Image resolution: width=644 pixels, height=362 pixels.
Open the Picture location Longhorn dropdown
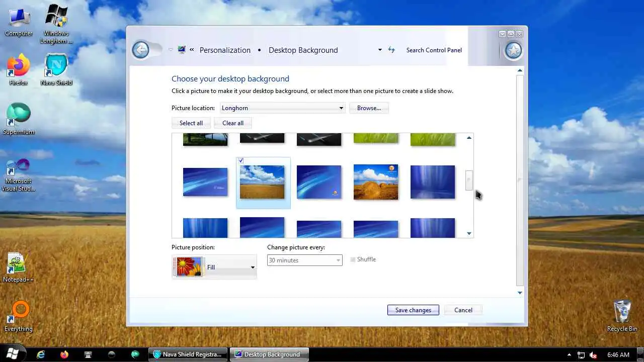tap(282, 108)
